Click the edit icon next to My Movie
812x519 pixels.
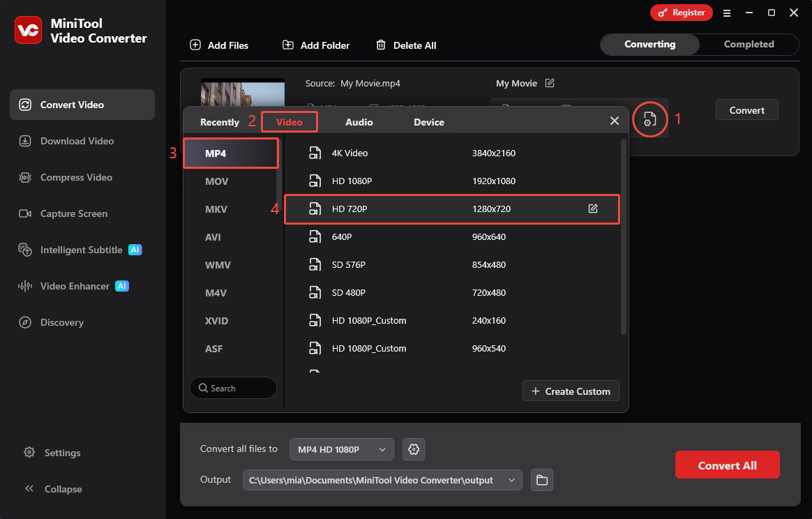click(550, 83)
